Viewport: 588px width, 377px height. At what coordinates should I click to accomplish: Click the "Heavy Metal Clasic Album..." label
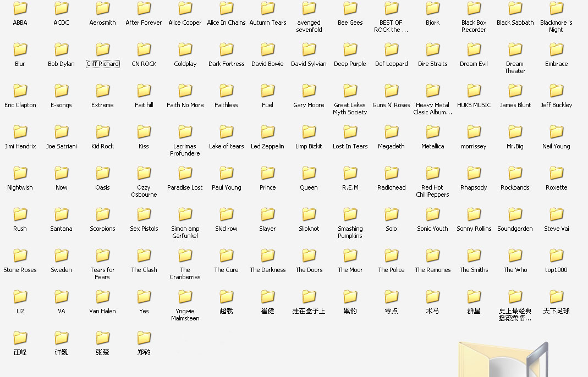(433, 108)
